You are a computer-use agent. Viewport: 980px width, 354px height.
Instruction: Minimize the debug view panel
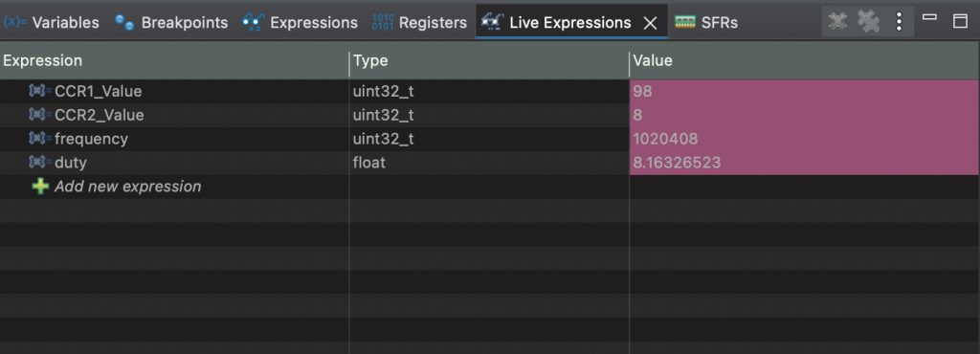pos(929,19)
